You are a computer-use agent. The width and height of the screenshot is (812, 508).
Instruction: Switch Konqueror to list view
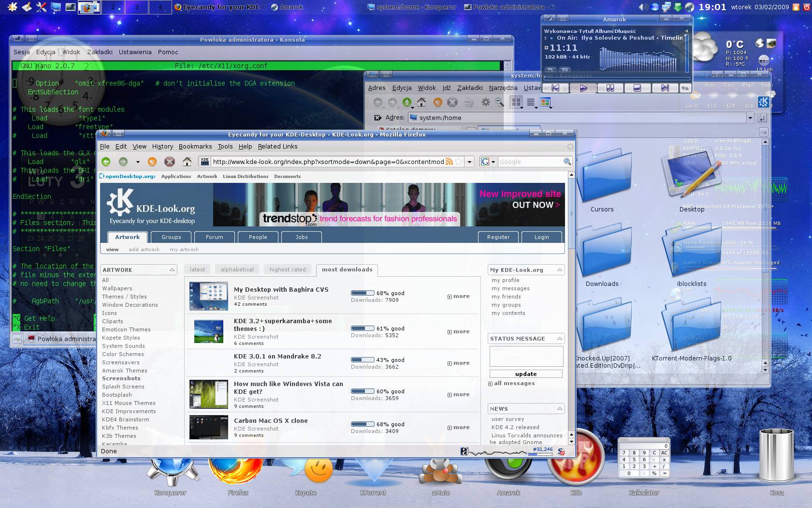click(x=531, y=102)
